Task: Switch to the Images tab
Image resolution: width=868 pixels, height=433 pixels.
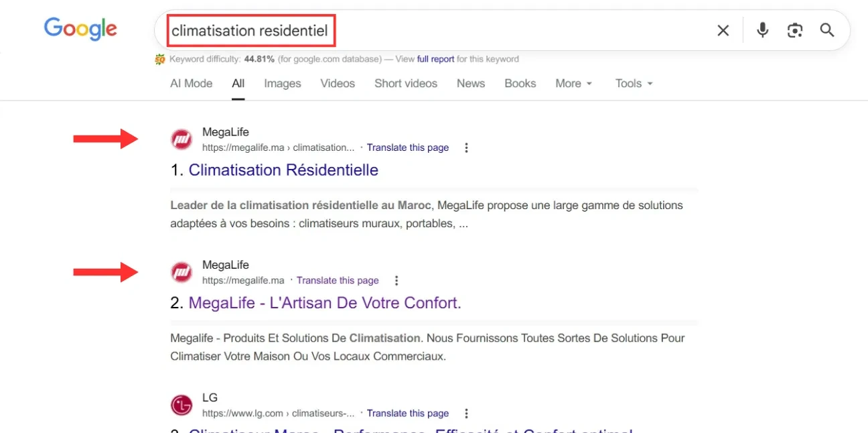Action: pos(282,83)
